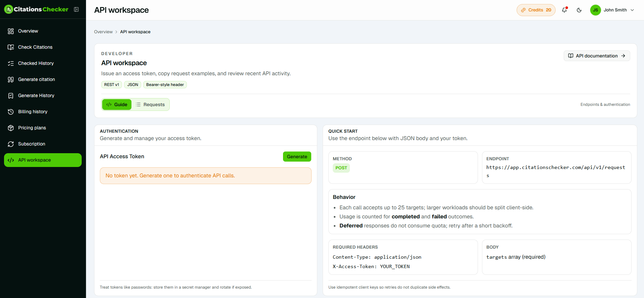Click the endpoint URL text

(x=556, y=171)
